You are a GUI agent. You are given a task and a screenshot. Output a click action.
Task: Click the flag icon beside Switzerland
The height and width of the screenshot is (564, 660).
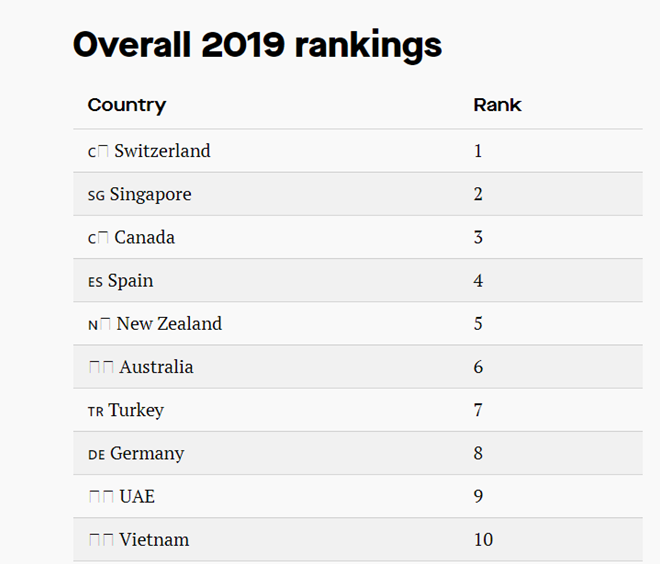98,152
